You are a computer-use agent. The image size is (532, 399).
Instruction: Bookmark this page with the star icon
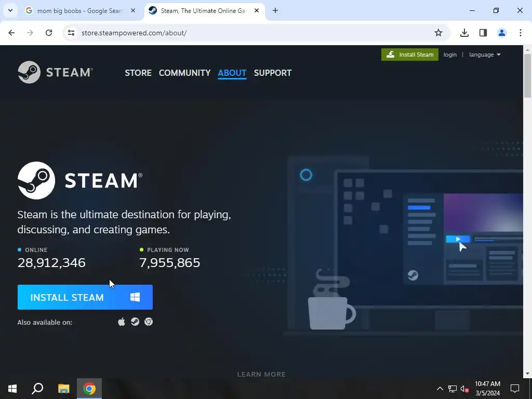(x=438, y=33)
